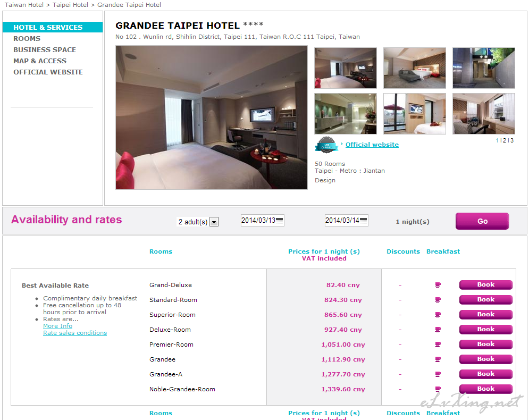Open the Official website link
529x420 pixels.
click(x=372, y=145)
